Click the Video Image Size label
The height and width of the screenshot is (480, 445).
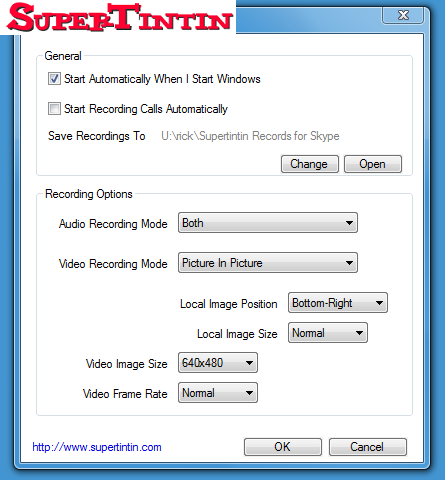[126, 364]
